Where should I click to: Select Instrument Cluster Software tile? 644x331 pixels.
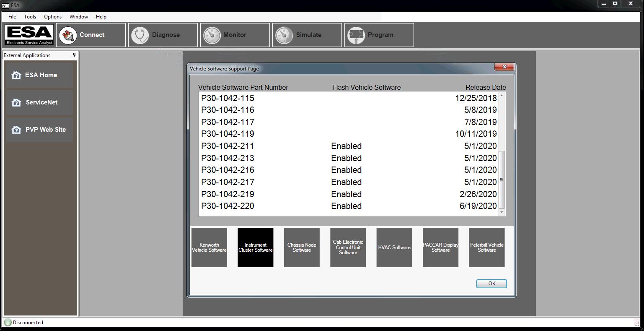(x=256, y=248)
